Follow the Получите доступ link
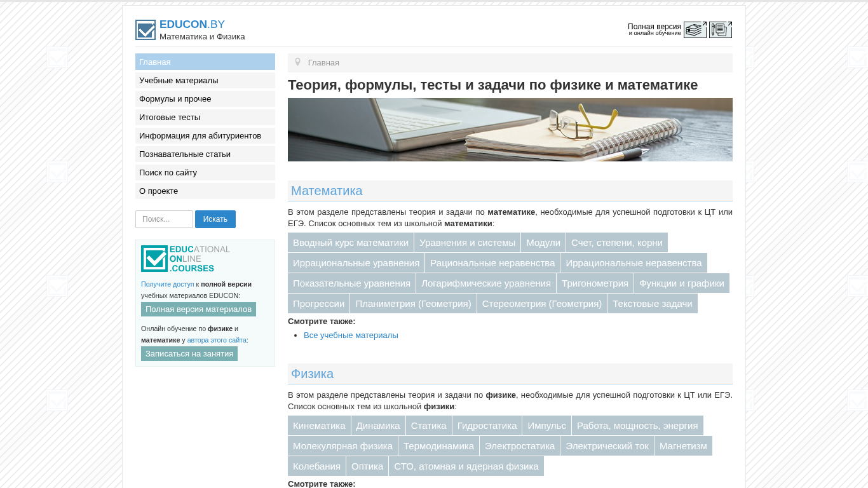This screenshot has height=488, width=868. [167, 285]
